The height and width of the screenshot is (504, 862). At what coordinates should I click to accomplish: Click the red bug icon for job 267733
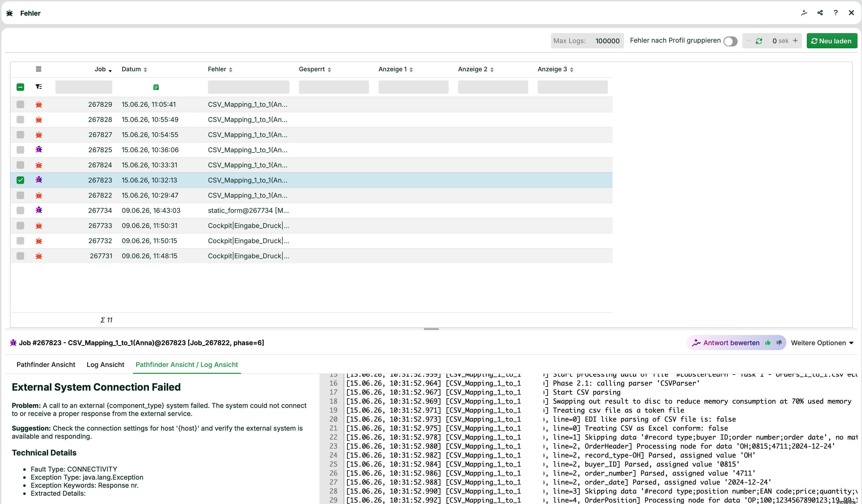[x=39, y=226]
